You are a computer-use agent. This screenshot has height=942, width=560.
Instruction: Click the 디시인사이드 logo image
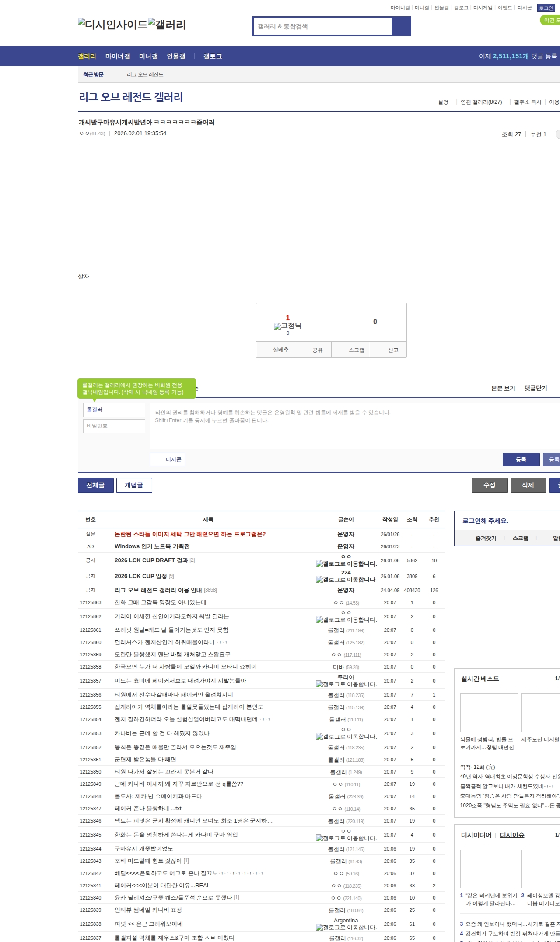[x=112, y=25]
